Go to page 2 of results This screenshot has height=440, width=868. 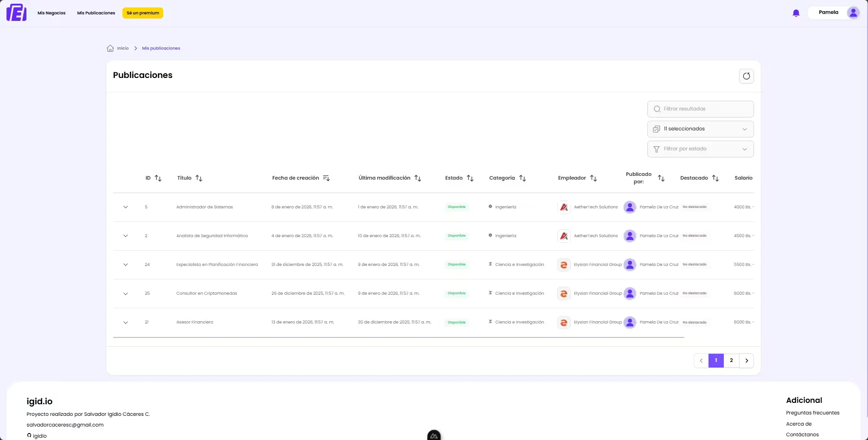point(731,361)
